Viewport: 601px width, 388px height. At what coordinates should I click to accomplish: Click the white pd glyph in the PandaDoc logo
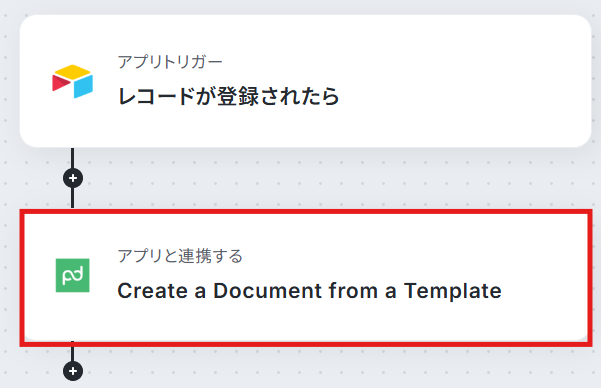pyautogui.click(x=72, y=276)
